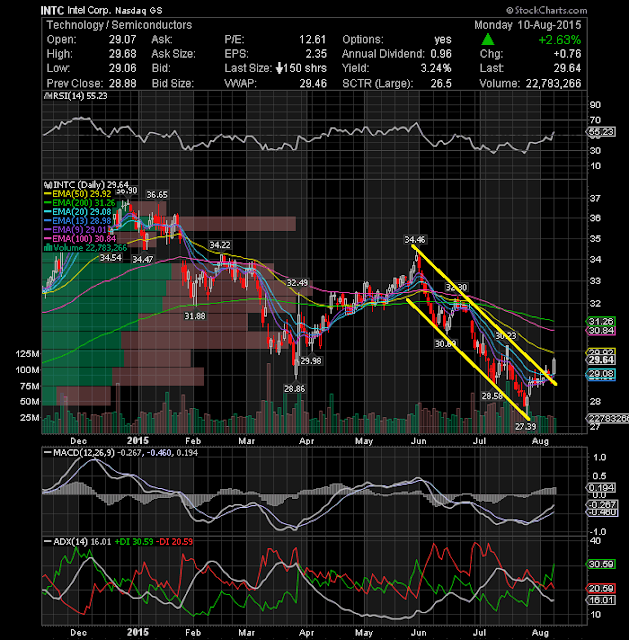Click the Aug label under the ADX panel
This screenshot has height=640, width=629.
[540, 633]
